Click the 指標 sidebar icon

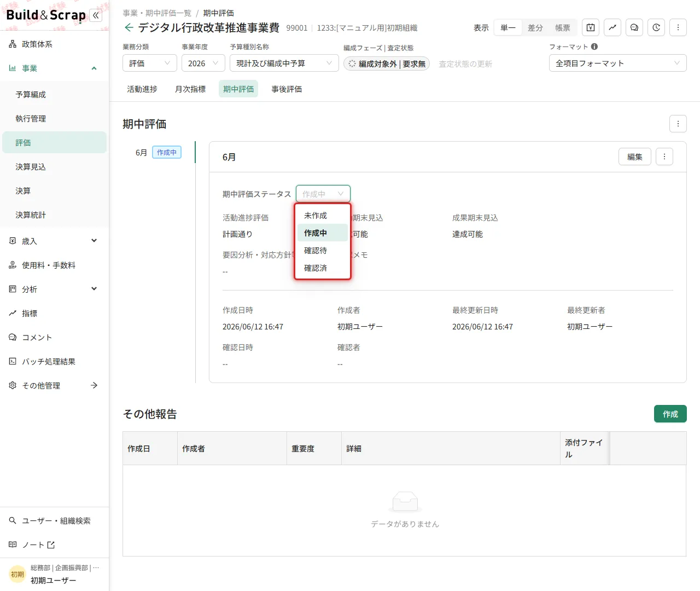click(13, 313)
